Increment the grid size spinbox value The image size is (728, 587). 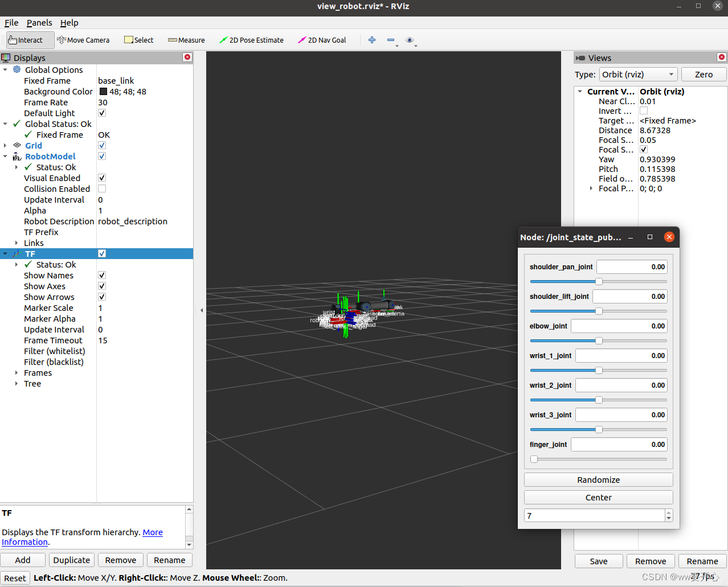[669, 512]
